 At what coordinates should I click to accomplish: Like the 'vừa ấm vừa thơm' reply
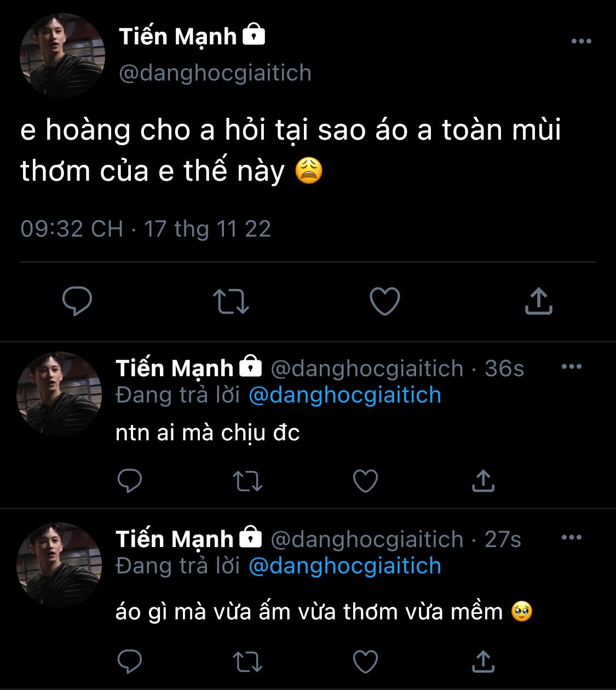click(x=365, y=662)
